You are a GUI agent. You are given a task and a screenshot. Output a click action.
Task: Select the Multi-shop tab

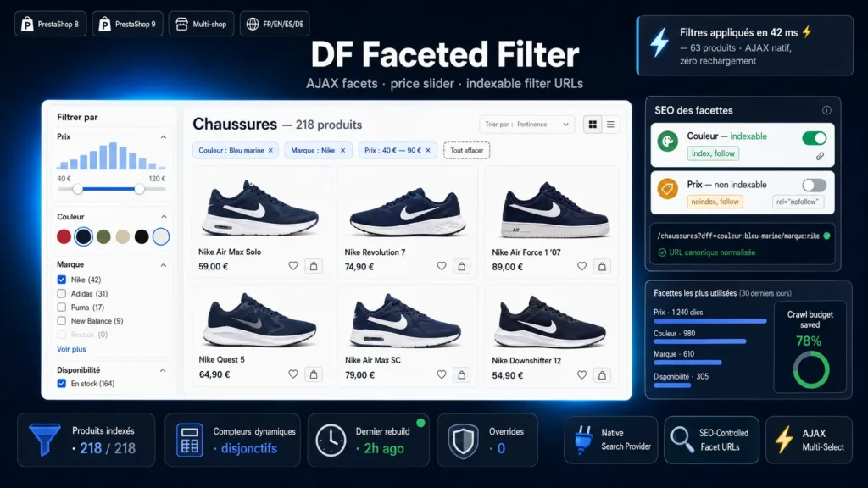click(x=201, y=24)
